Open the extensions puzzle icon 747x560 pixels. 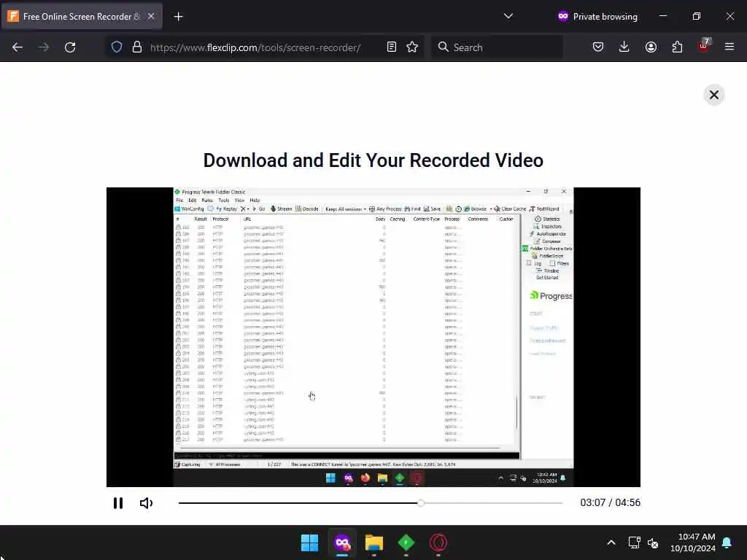pyautogui.click(x=677, y=47)
